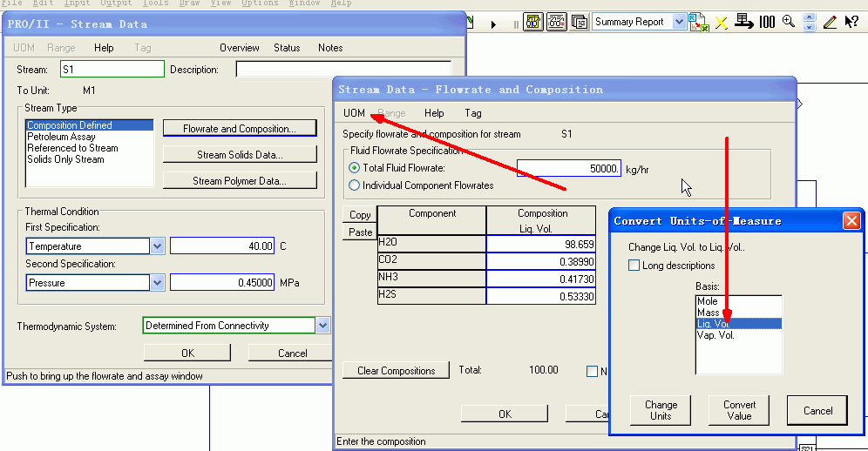Expand the Temperature first specification dropdown
The height and width of the screenshot is (451, 868).
tap(157, 246)
